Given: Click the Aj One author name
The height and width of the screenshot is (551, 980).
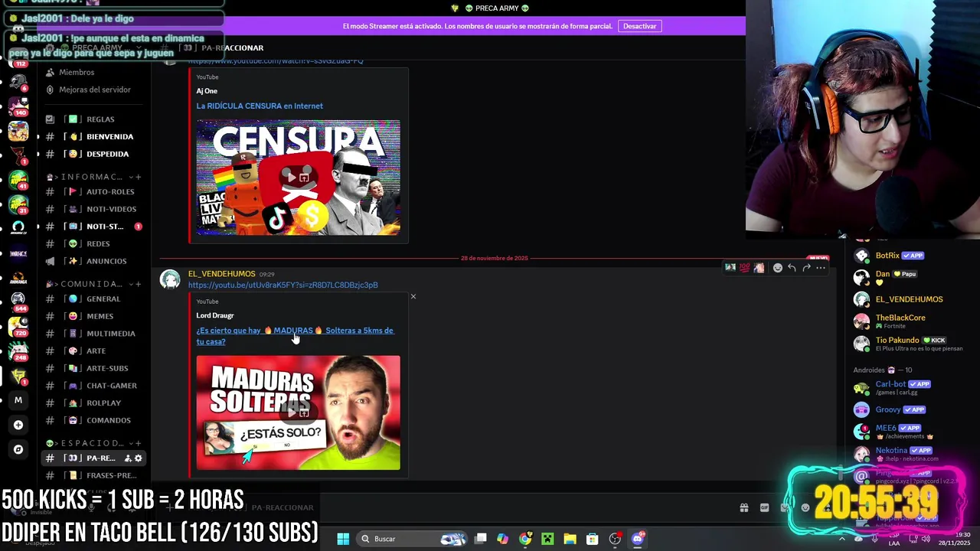Looking at the screenshot, I should click(x=207, y=91).
